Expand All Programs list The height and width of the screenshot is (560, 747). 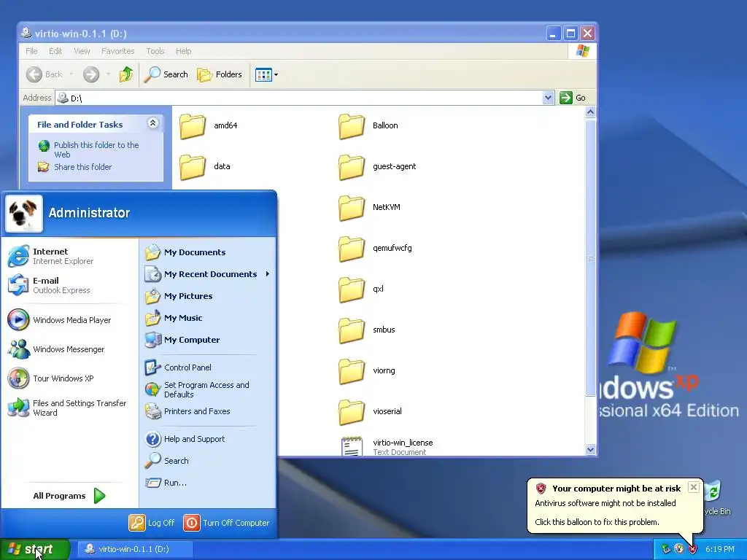69,496
